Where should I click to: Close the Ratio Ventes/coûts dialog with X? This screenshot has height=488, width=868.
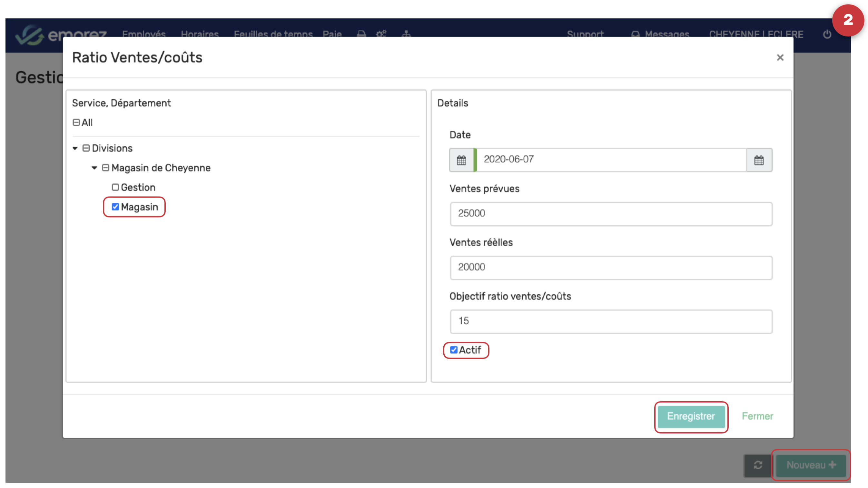point(780,58)
